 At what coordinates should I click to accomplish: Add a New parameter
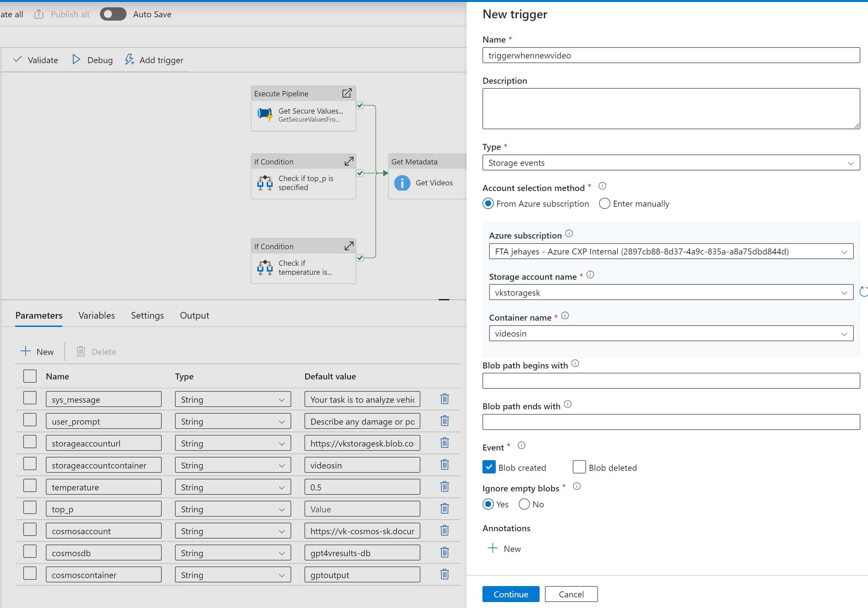coord(37,352)
